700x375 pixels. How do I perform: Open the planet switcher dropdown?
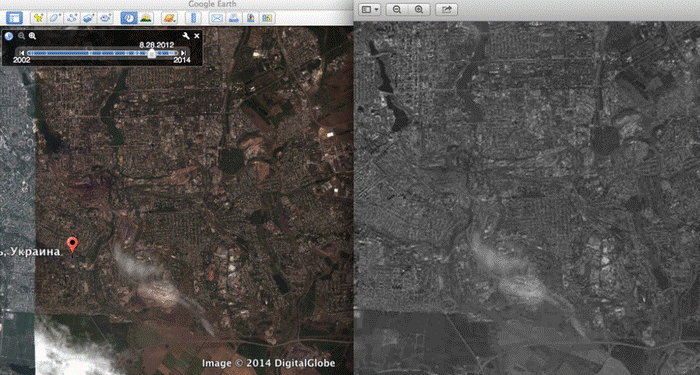pyautogui.click(x=170, y=18)
